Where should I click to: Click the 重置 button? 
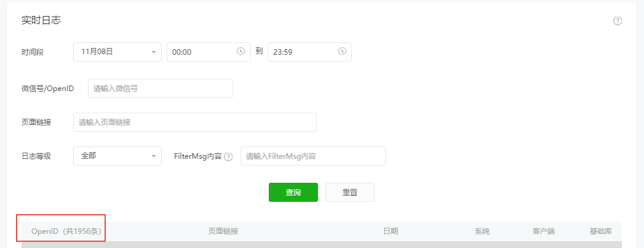(x=350, y=192)
